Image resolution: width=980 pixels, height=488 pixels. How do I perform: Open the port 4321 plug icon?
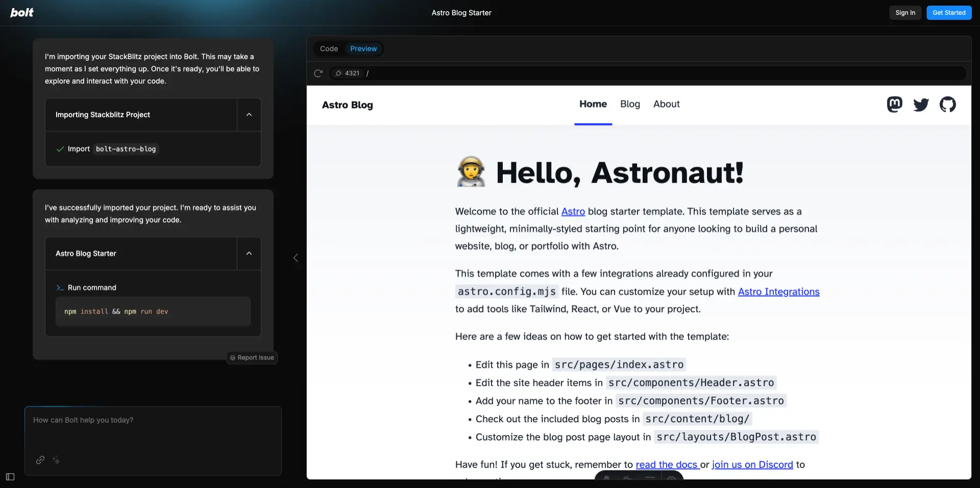338,73
